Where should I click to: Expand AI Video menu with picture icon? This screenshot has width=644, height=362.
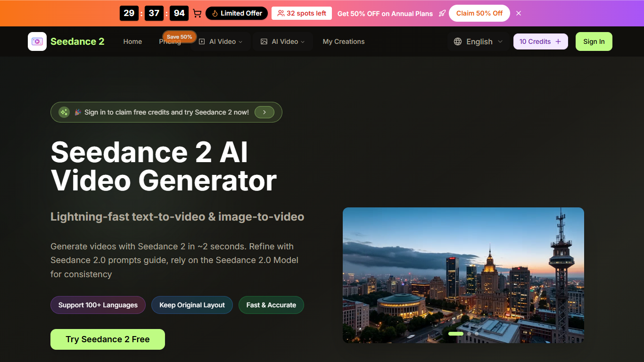pyautogui.click(x=283, y=41)
